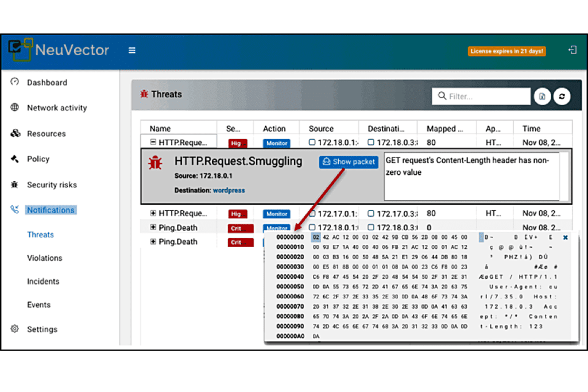Open the Events submenu link
The image size is (588, 392).
point(38,305)
